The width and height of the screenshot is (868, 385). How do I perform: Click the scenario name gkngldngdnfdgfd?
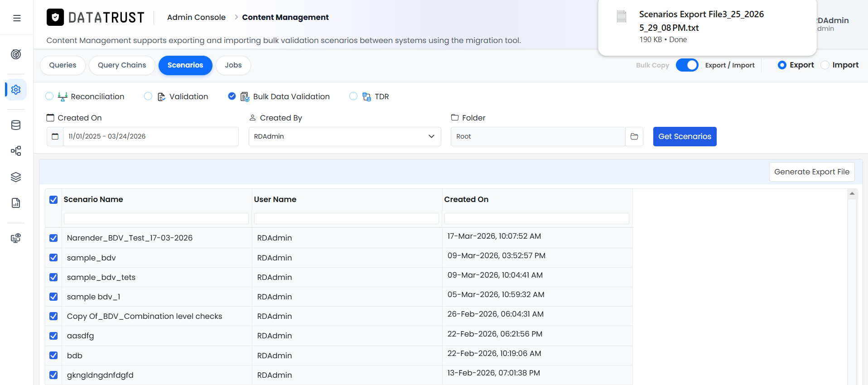(x=100, y=375)
